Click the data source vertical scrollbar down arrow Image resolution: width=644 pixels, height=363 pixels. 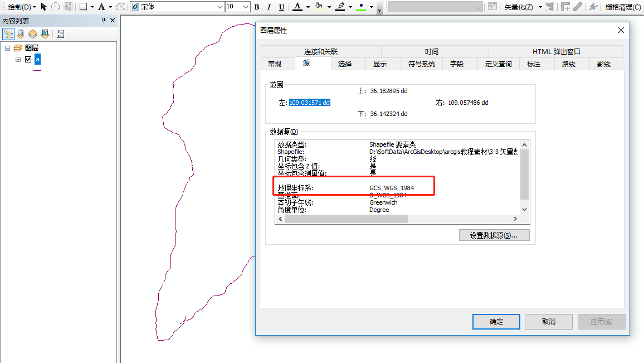(524, 210)
